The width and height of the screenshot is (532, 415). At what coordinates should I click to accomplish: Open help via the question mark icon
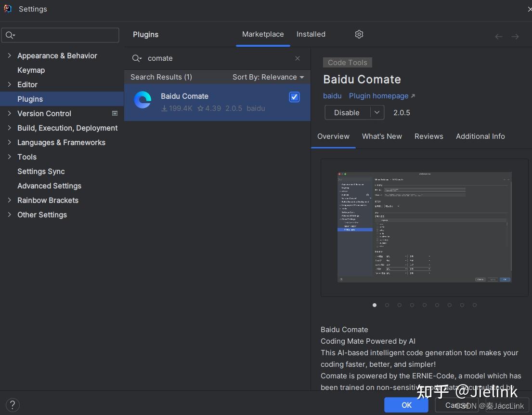click(13, 405)
